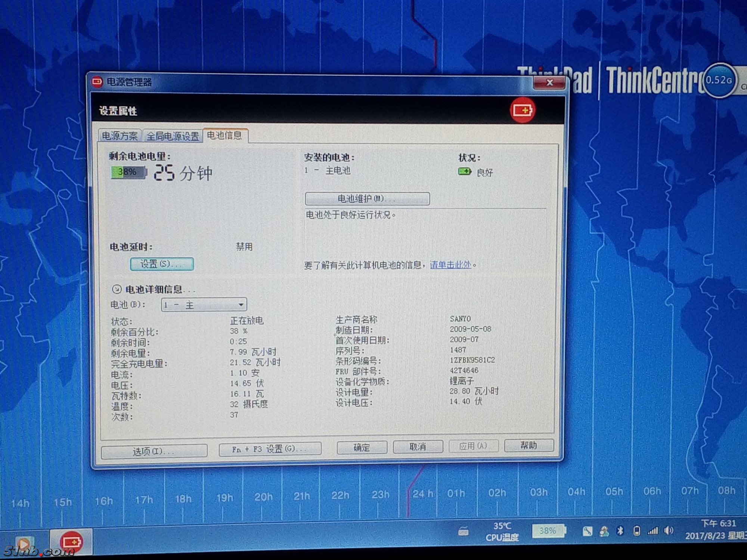Click the 25 分钟 remaining time text

coord(183,173)
